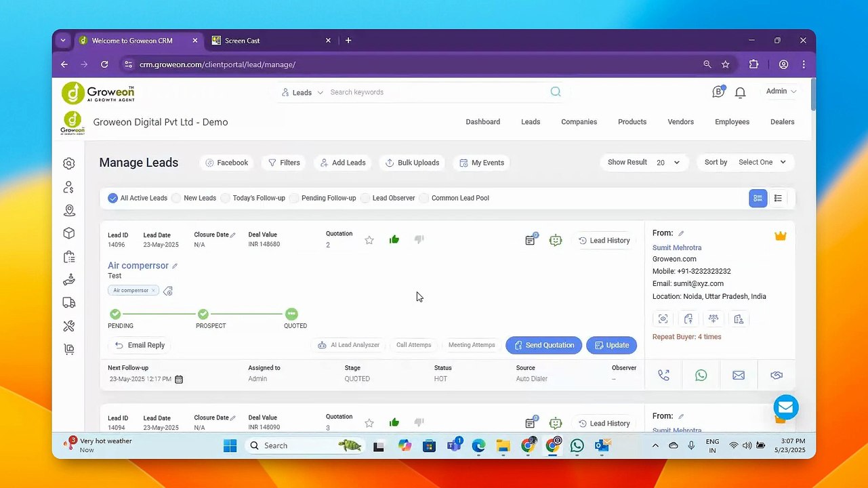The height and width of the screenshot is (488, 868).
Task: Open the user-dollar sidebar icon
Action: [x=68, y=187]
